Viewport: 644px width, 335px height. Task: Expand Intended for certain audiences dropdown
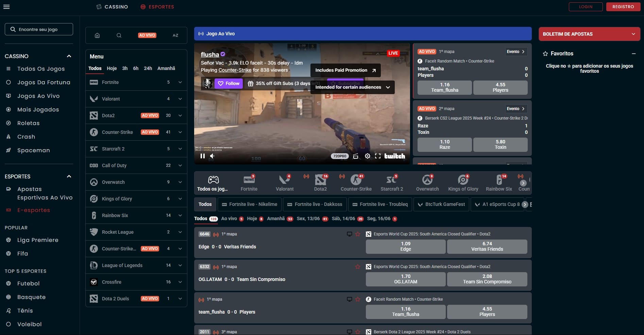[x=352, y=87]
